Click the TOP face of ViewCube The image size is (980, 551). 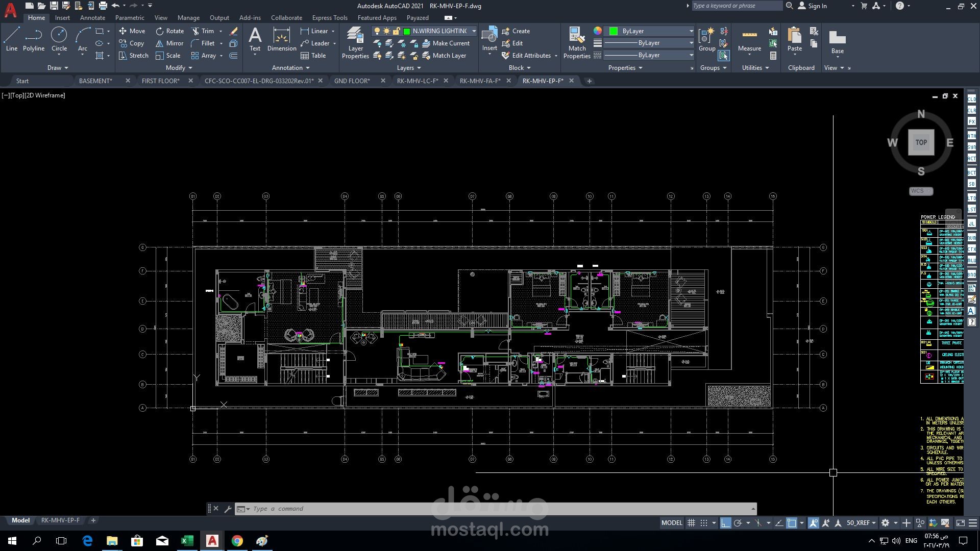click(921, 142)
